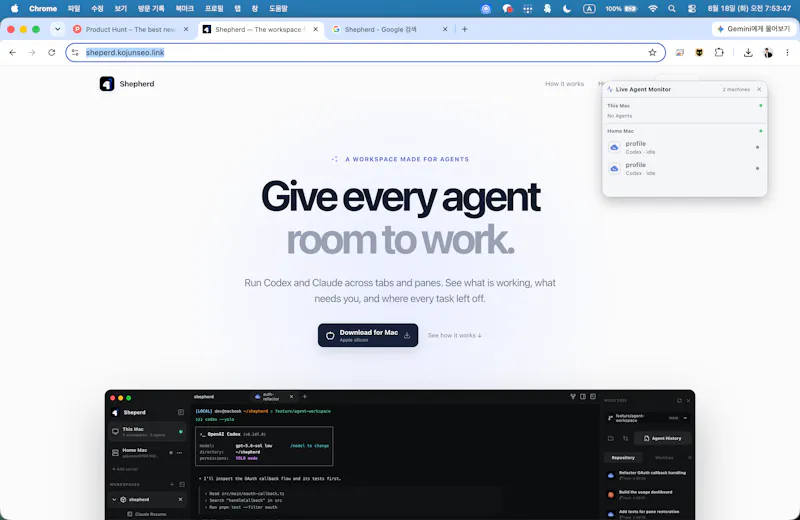Open How it works nav link
The height and width of the screenshot is (520, 800).
(x=564, y=84)
